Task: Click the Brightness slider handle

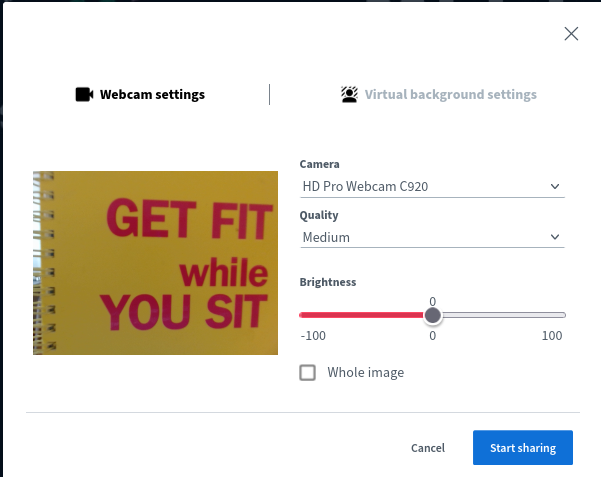Action: [x=432, y=315]
